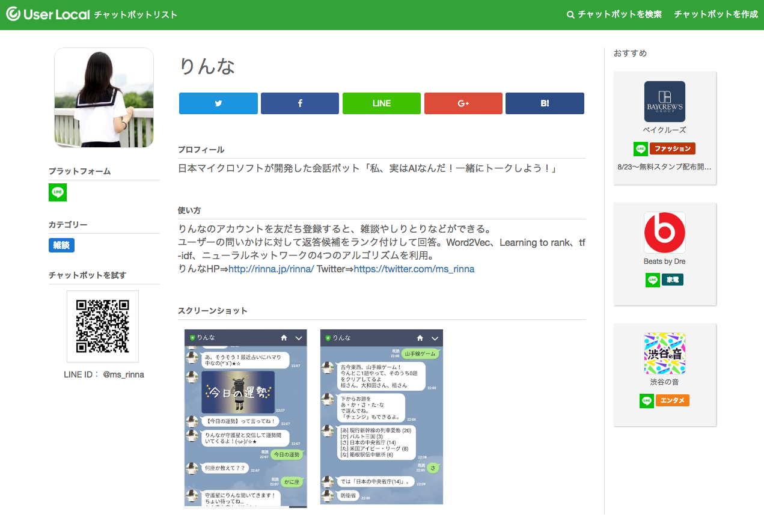Click おすすめ sidebar heading
764x532 pixels.
point(631,53)
